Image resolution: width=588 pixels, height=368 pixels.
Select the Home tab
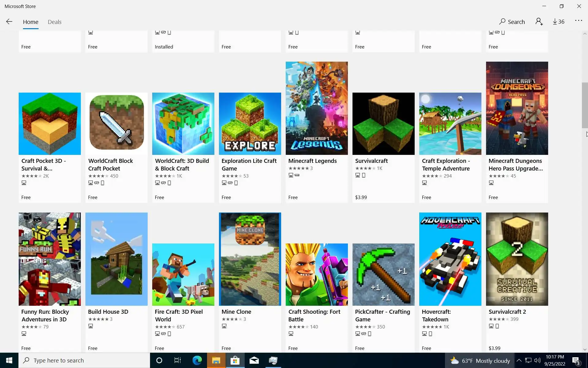coord(31,22)
